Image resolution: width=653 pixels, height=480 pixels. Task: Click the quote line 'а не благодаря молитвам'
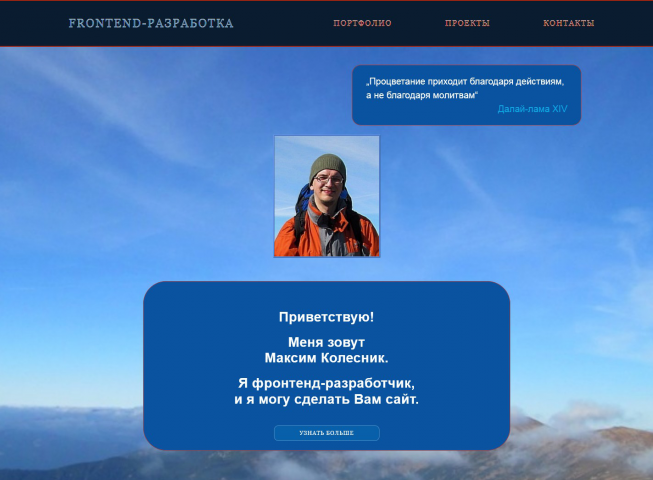click(422, 95)
